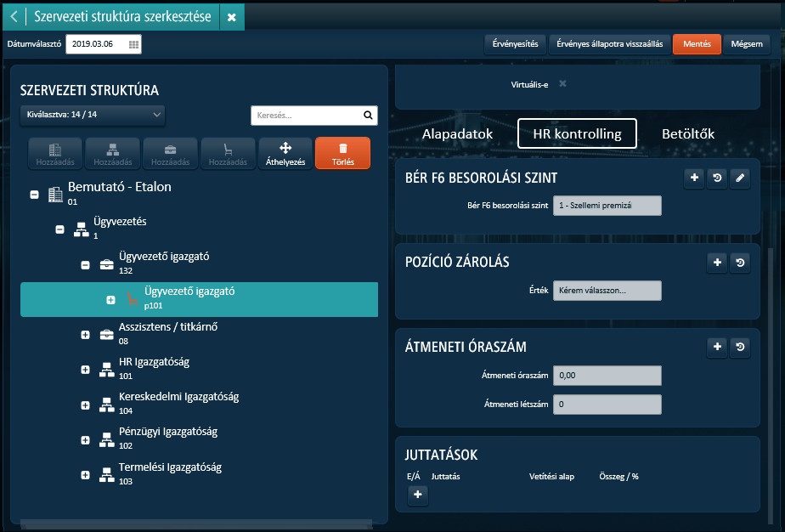Collapse the Ügyvezetés node
Image resolution: width=785 pixels, height=532 pixels.
tap(59, 229)
